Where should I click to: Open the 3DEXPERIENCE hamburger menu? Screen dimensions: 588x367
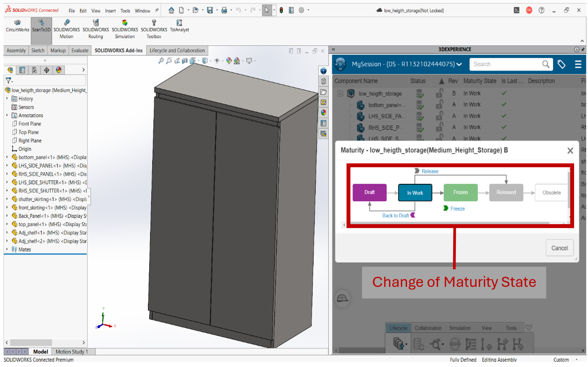coord(578,64)
